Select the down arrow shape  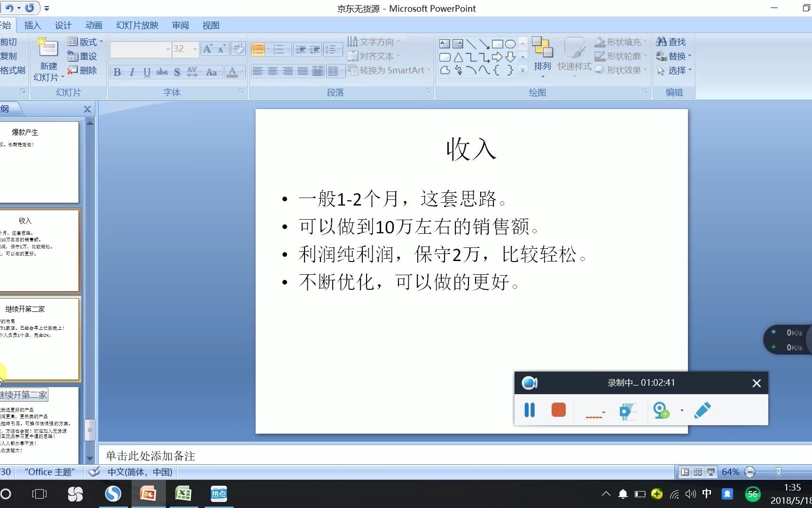[510, 57]
